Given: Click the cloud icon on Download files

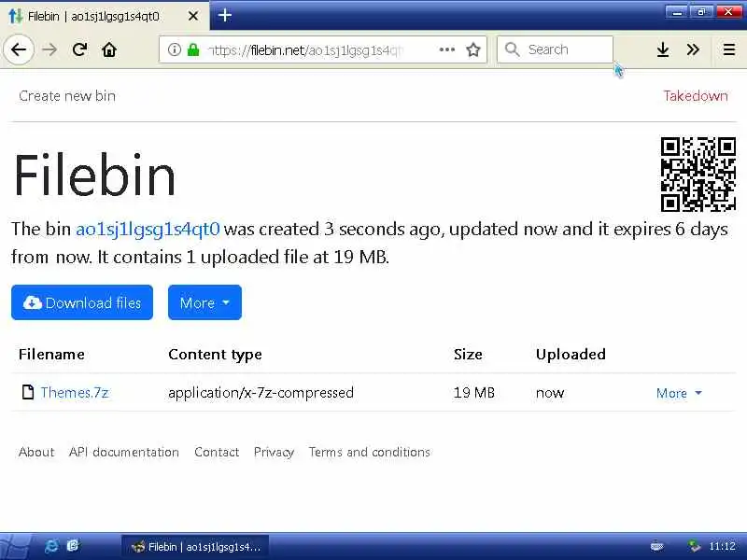Looking at the screenshot, I should tap(33, 302).
